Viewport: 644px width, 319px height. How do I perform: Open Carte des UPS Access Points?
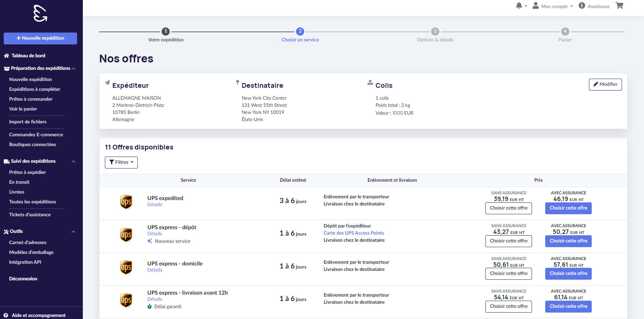(x=354, y=233)
